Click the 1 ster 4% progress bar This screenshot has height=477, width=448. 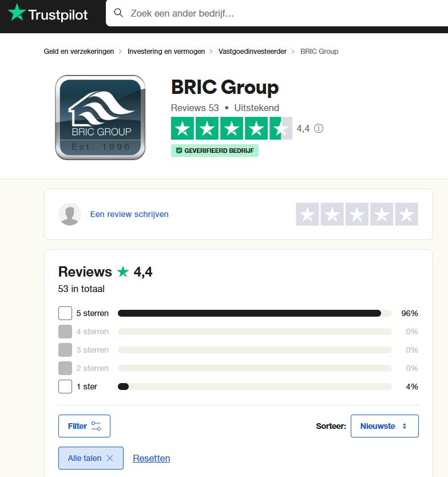pos(255,387)
